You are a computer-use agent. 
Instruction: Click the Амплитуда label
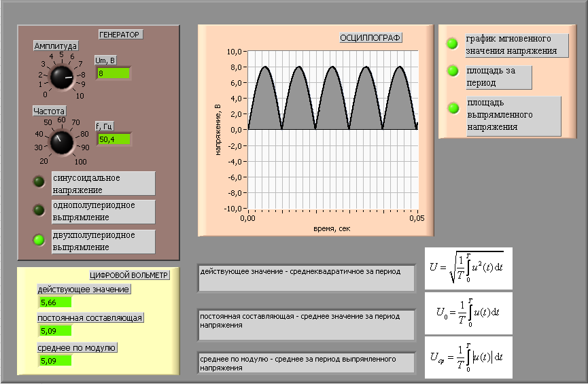tap(56, 46)
